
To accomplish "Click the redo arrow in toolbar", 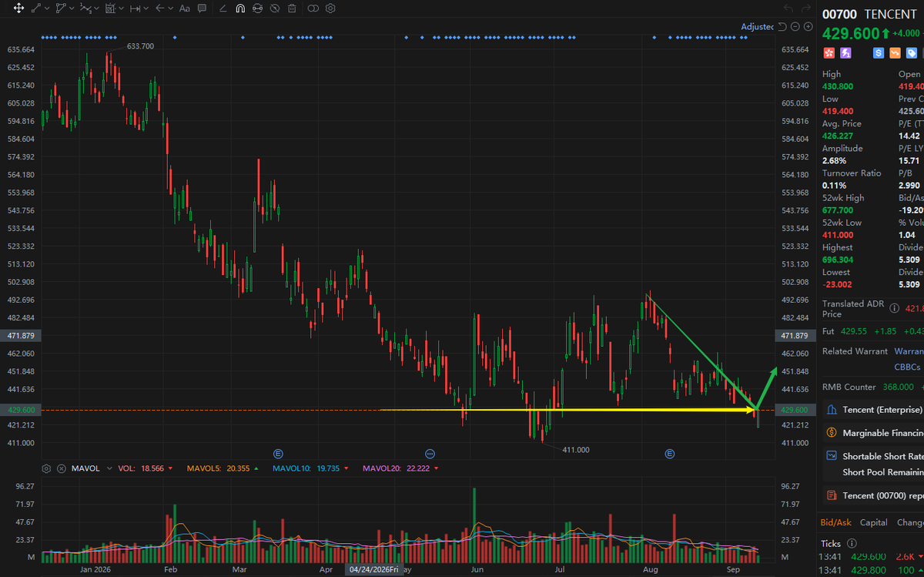I will click(806, 9).
